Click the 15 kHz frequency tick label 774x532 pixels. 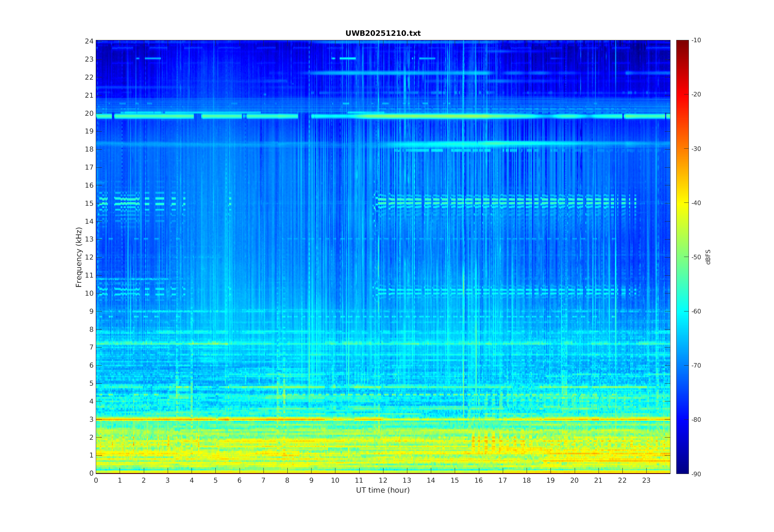89,203
